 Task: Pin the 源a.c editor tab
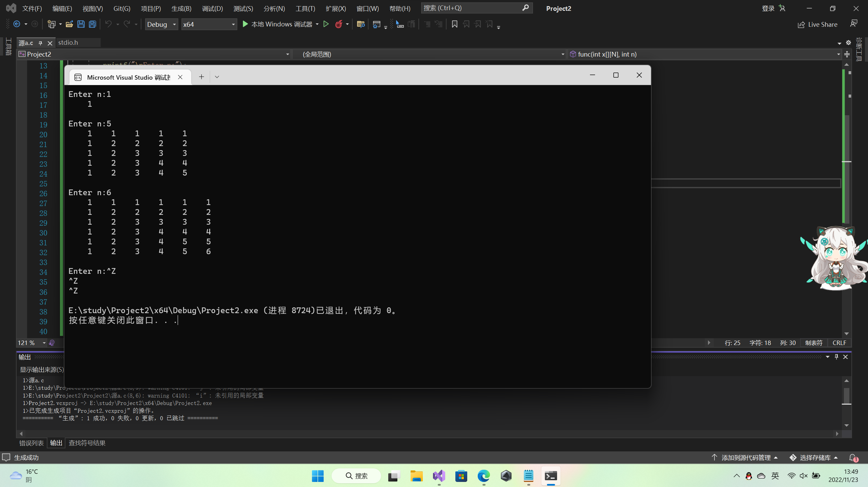(40, 43)
